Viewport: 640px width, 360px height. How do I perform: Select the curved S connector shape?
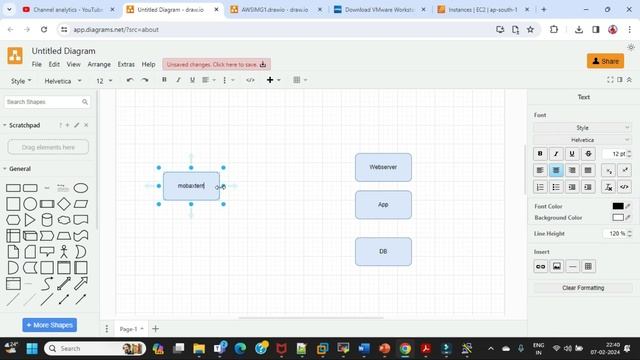tap(47, 283)
